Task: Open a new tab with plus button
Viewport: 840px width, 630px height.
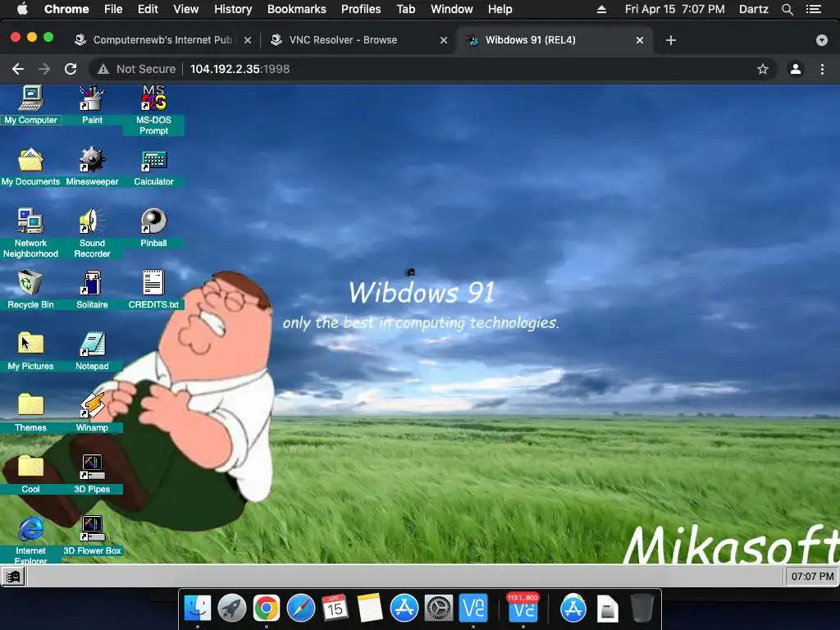Action: (671, 40)
